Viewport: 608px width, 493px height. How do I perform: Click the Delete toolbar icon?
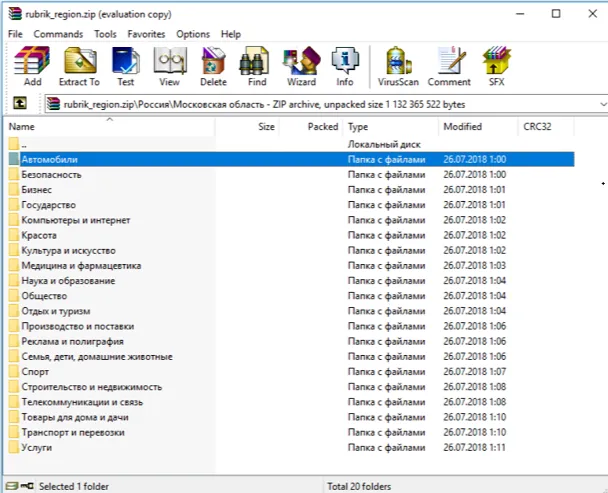coord(213,66)
